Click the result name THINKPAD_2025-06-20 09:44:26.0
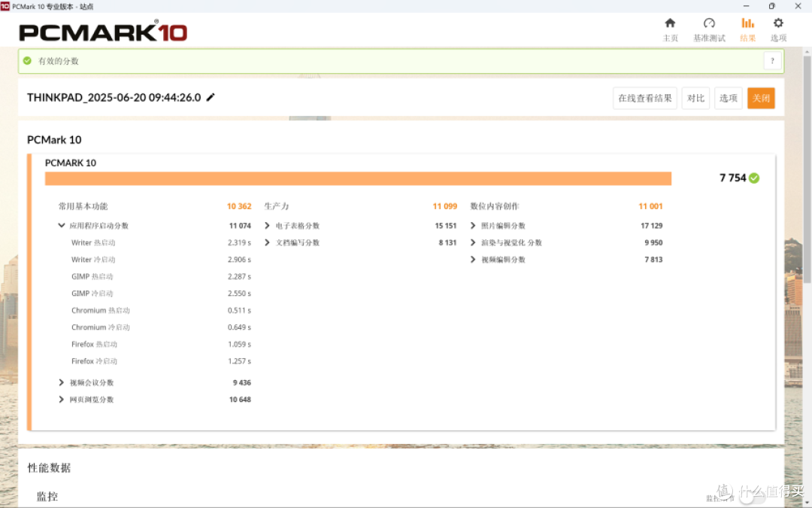 pyautogui.click(x=114, y=97)
